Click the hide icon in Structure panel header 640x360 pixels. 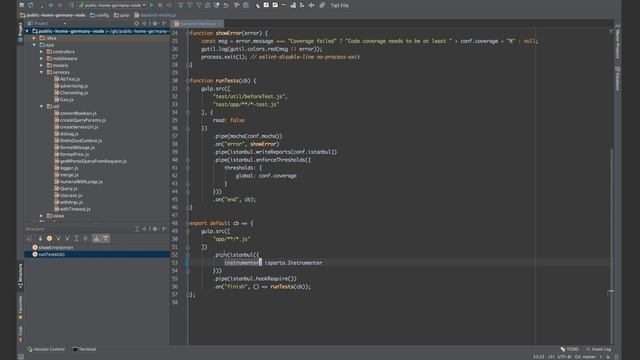[164, 229]
